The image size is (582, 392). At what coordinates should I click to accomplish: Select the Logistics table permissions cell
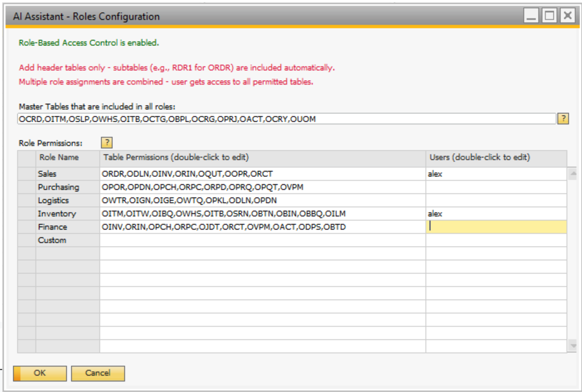point(262,201)
